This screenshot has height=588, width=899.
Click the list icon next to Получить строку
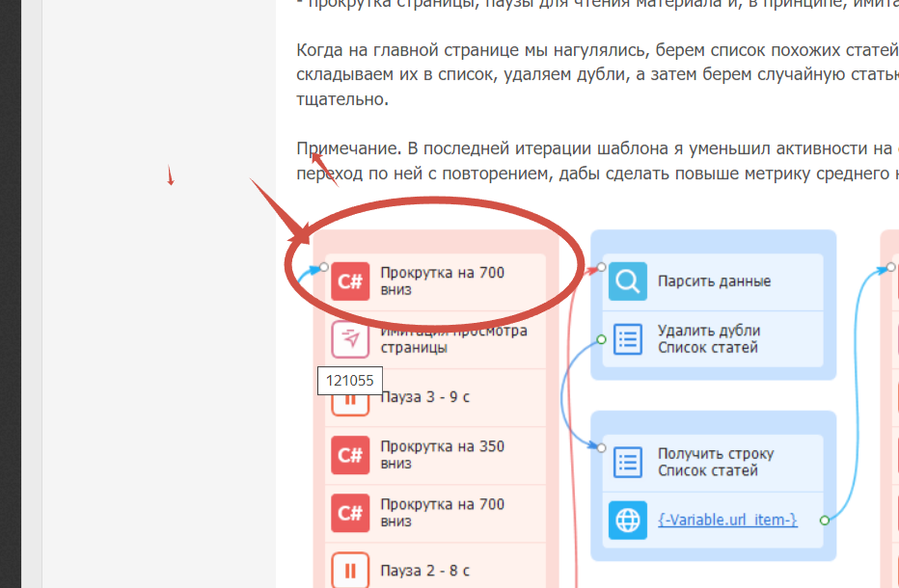click(627, 462)
